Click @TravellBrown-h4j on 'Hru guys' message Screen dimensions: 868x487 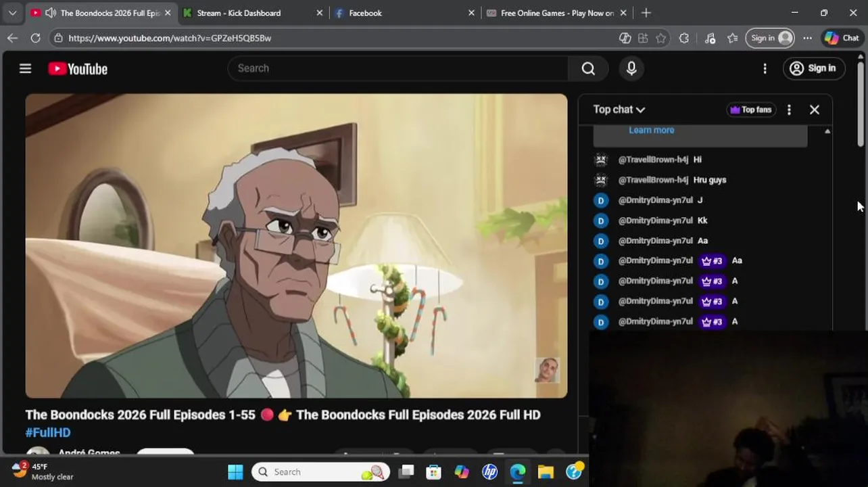(x=653, y=180)
